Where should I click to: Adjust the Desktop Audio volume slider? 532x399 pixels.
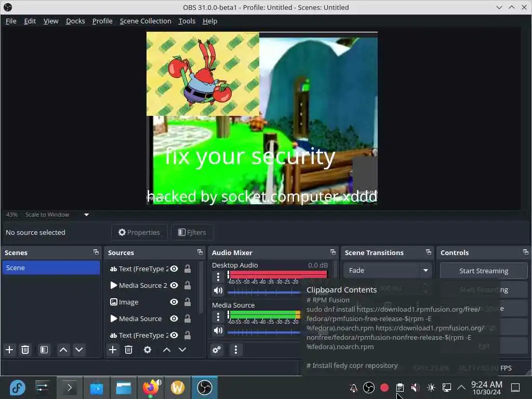[263, 292]
